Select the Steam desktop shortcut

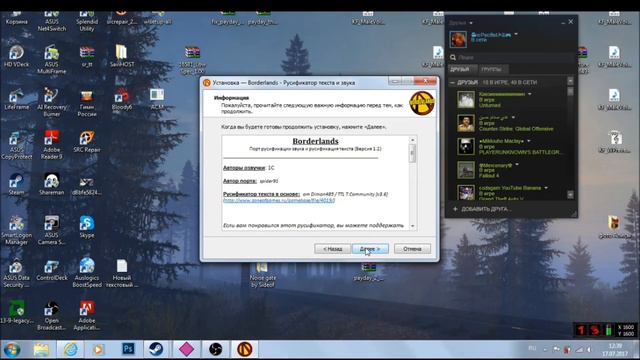[16, 184]
